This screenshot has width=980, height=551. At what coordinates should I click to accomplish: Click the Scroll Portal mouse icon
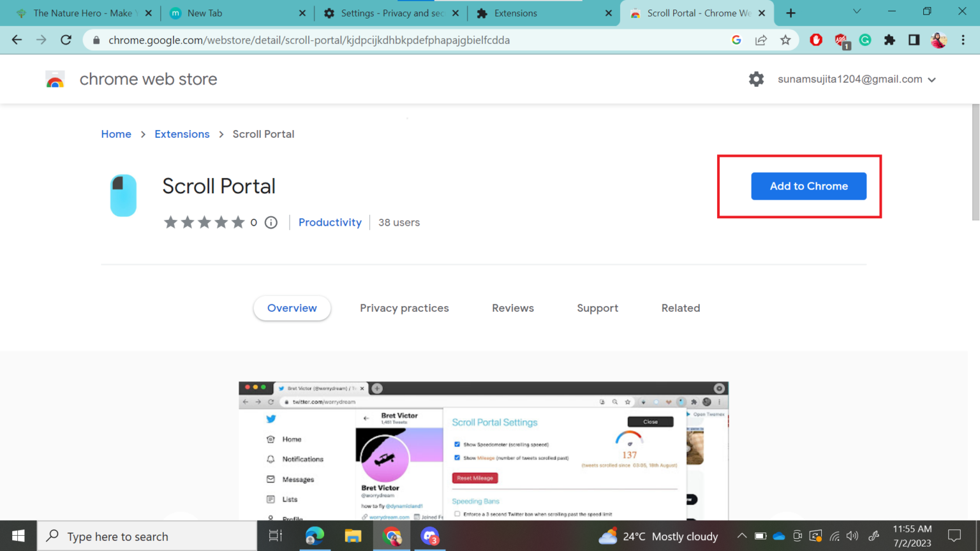point(124,195)
